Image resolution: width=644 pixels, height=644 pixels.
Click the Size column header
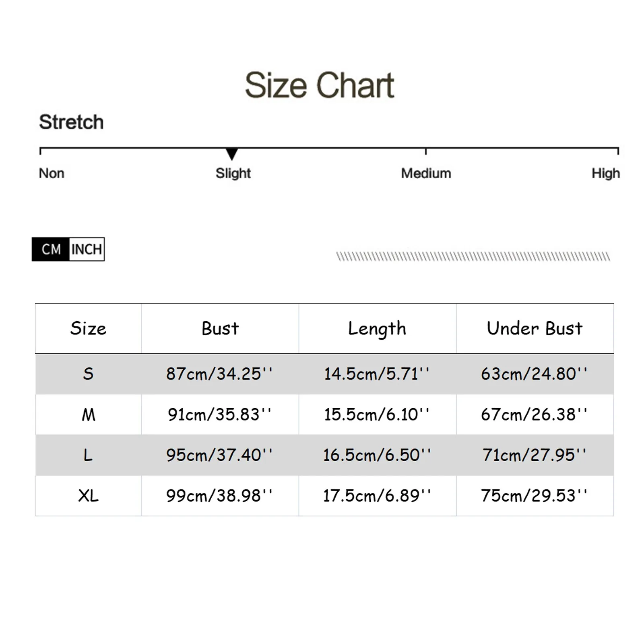(x=88, y=328)
